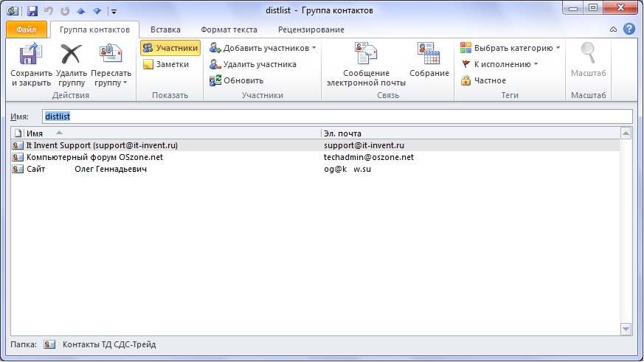The height and width of the screenshot is (362, 644).
Task: Click the Outlook contact group window icon
Action: 13,11
